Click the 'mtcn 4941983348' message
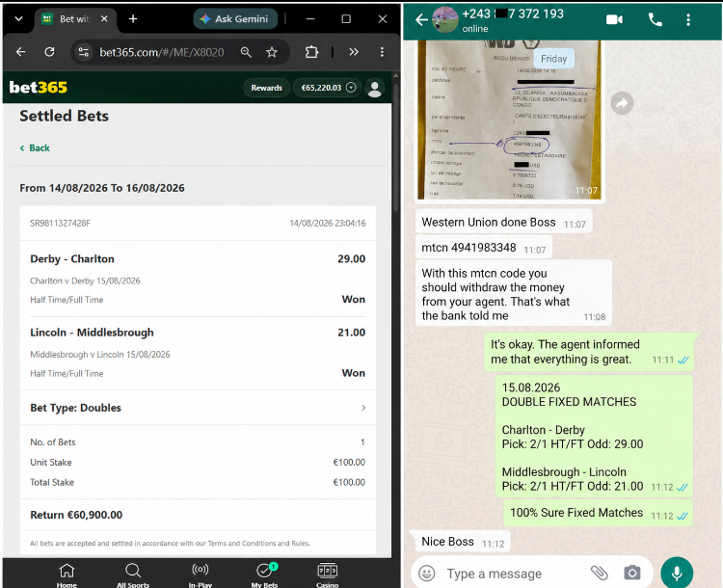This screenshot has height=588, width=723. [484, 248]
